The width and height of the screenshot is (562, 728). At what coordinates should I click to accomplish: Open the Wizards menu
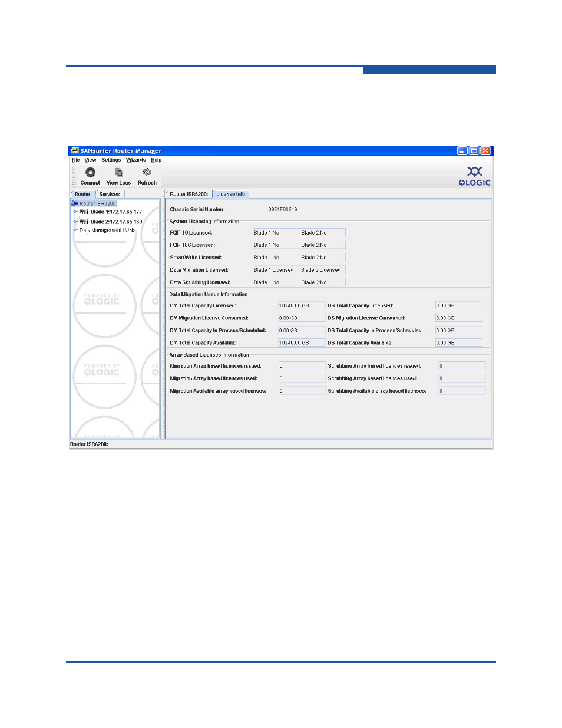click(x=136, y=160)
